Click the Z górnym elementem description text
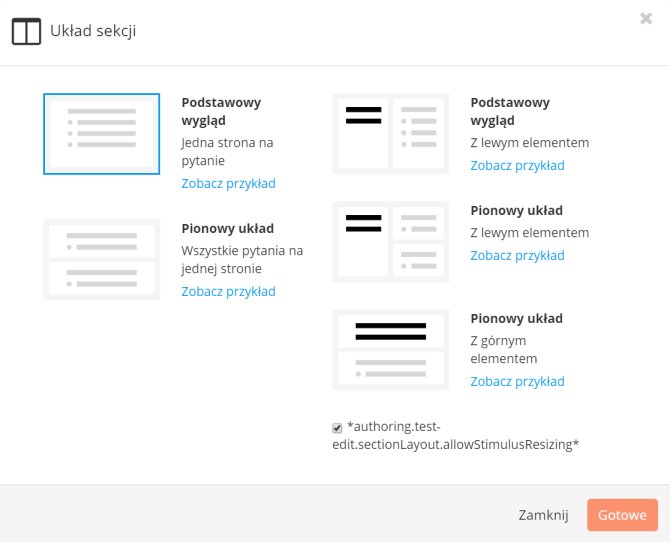This screenshot has width=670, height=542. point(503,350)
